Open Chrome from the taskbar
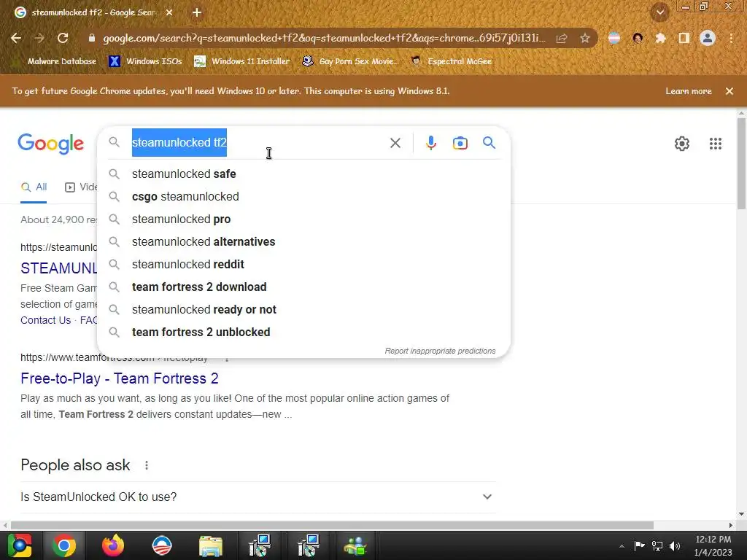Image resolution: width=747 pixels, height=560 pixels. [64, 545]
